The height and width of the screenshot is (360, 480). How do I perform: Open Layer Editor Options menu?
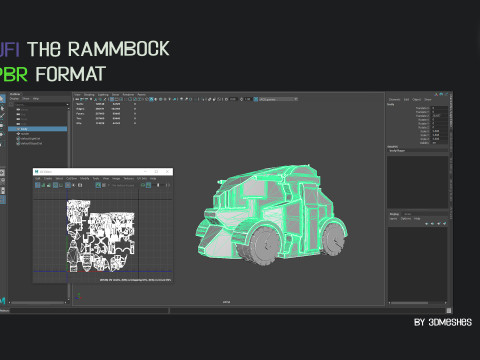[x=406, y=219]
